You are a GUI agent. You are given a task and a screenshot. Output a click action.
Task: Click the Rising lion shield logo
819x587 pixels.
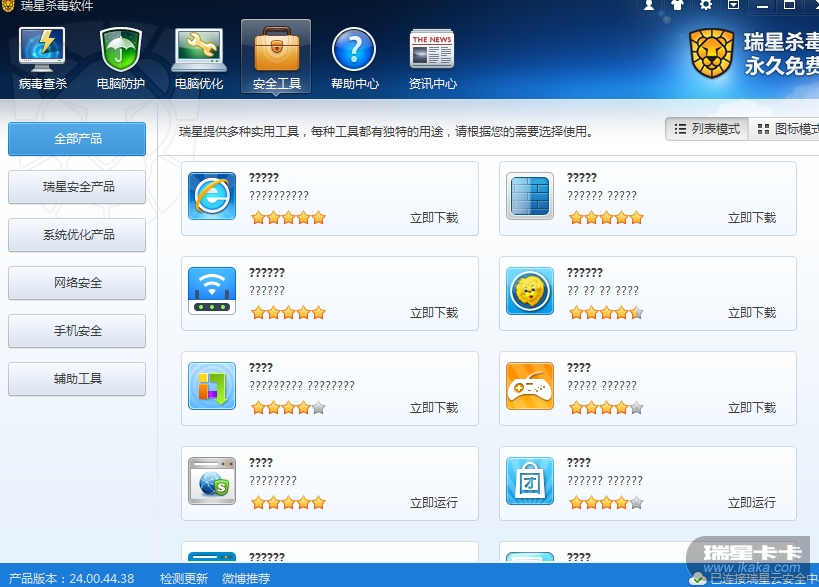(711, 54)
